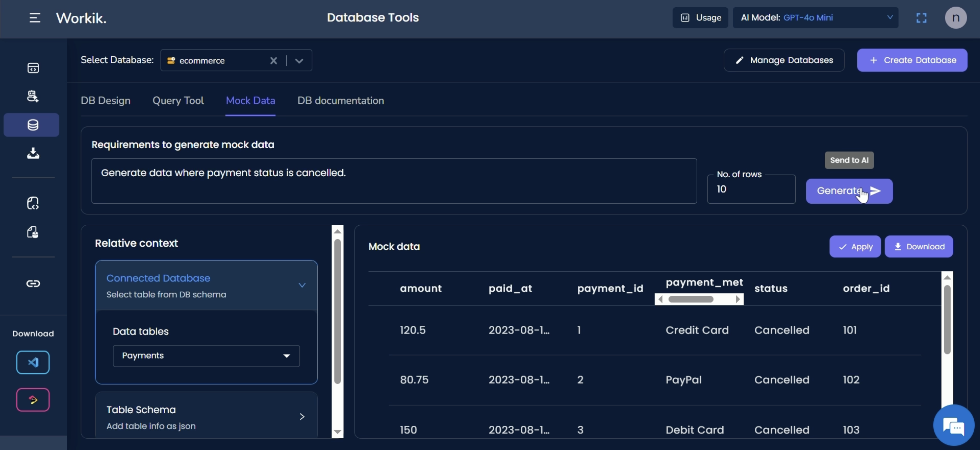Switch to the DB documentation tab
The height and width of the screenshot is (450, 980).
[x=340, y=100]
